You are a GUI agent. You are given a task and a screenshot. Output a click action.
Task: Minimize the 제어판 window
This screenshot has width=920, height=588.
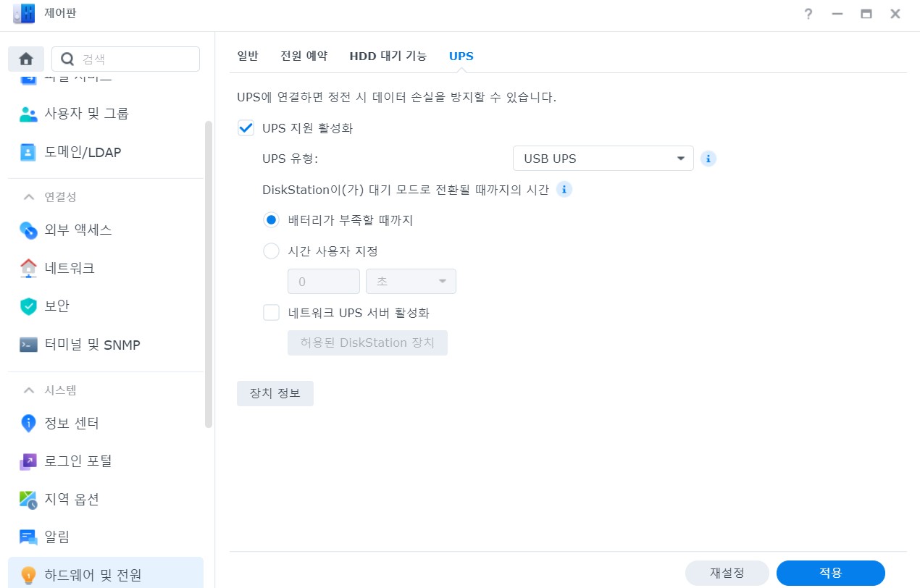click(x=837, y=14)
